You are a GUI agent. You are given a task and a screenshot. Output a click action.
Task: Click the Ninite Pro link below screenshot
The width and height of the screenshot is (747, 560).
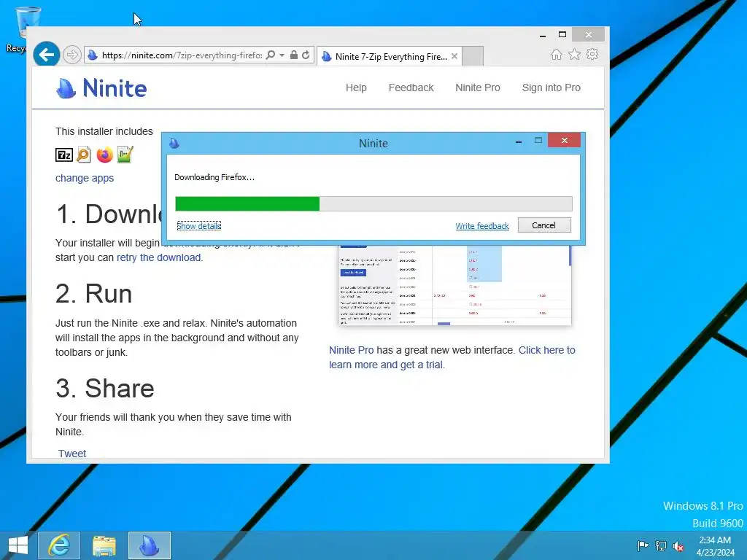click(351, 350)
